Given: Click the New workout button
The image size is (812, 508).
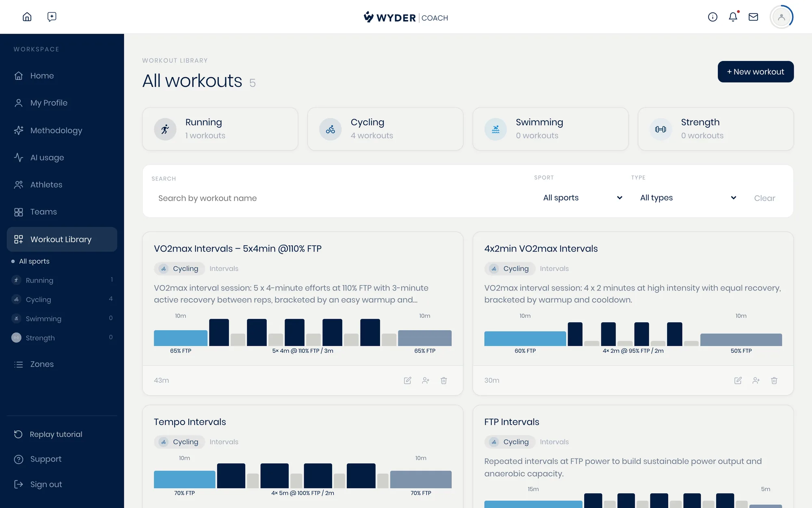Looking at the screenshot, I should [756, 72].
